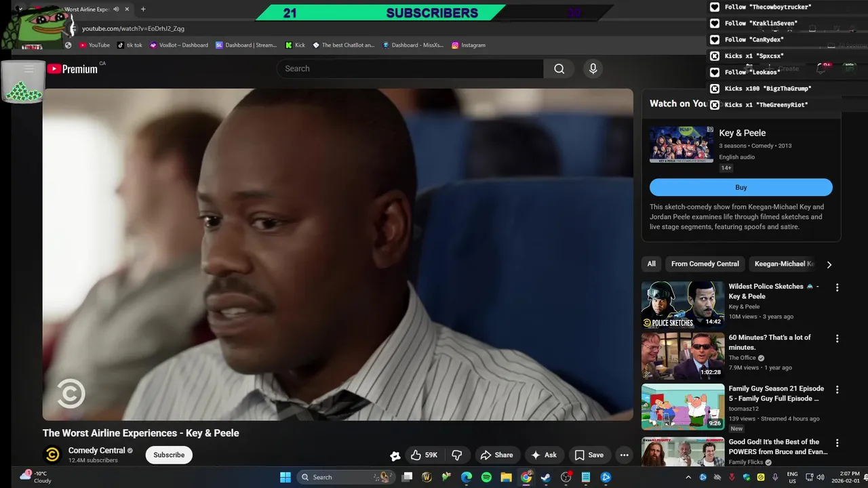Open Task View from the taskbar

407,477
